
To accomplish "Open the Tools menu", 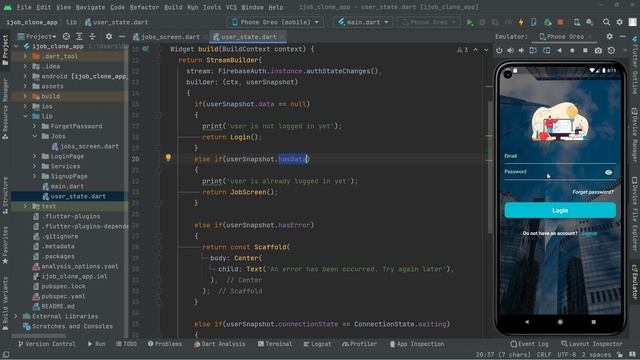I will (212, 7).
